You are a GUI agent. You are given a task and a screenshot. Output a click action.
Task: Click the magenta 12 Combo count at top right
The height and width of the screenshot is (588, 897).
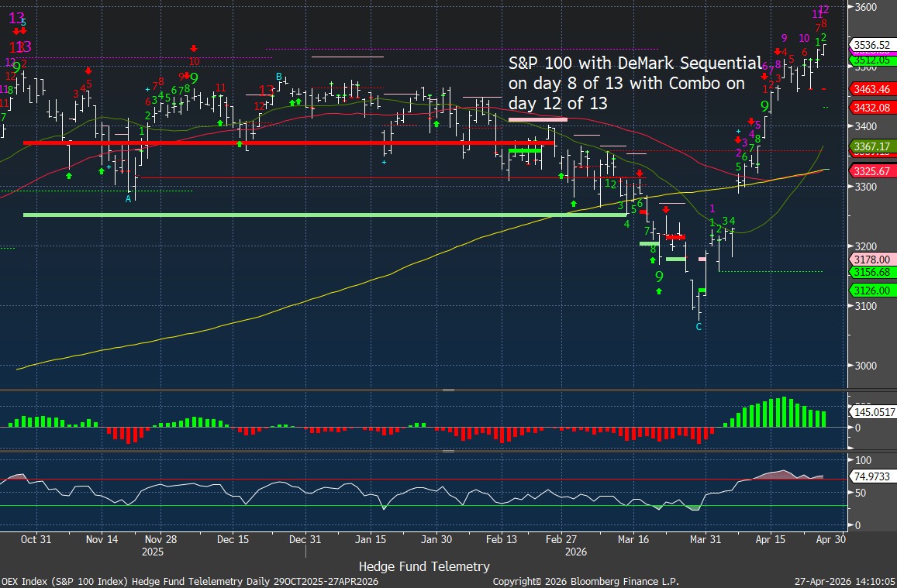(x=823, y=10)
